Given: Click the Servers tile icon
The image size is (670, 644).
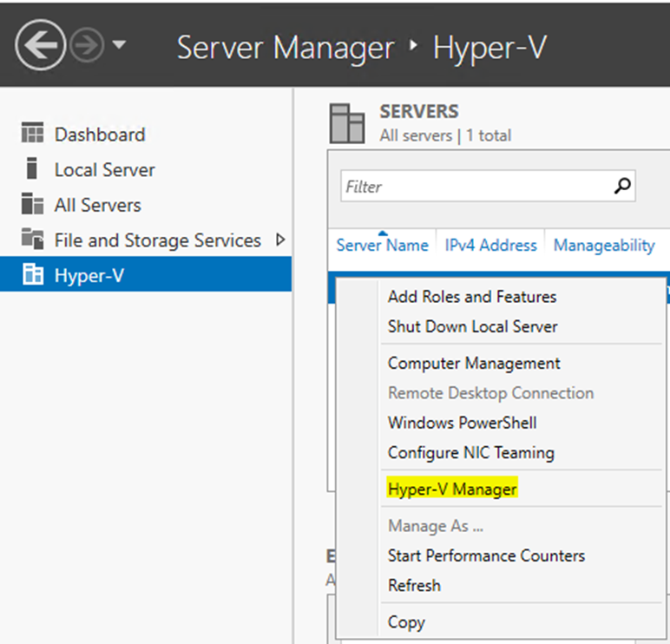Looking at the screenshot, I should [347, 123].
